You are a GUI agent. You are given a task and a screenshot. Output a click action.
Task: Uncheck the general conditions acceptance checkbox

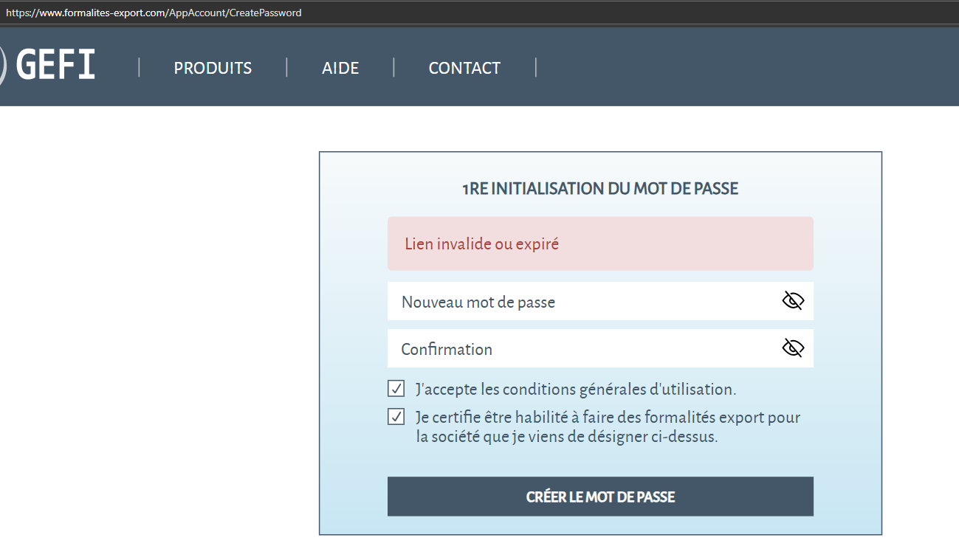pos(396,389)
